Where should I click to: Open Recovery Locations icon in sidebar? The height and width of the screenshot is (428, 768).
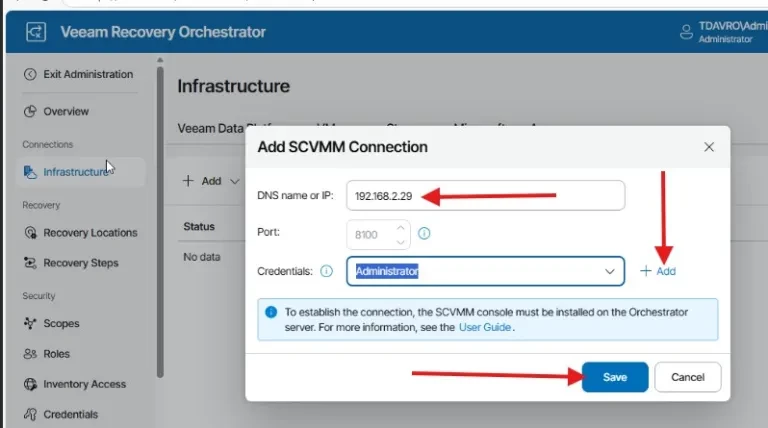pyautogui.click(x=30, y=233)
